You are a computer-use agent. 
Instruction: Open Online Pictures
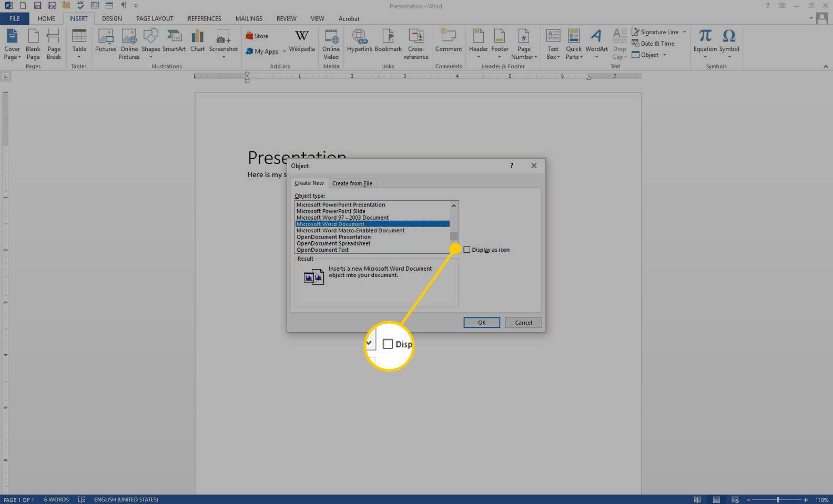coord(129,44)
